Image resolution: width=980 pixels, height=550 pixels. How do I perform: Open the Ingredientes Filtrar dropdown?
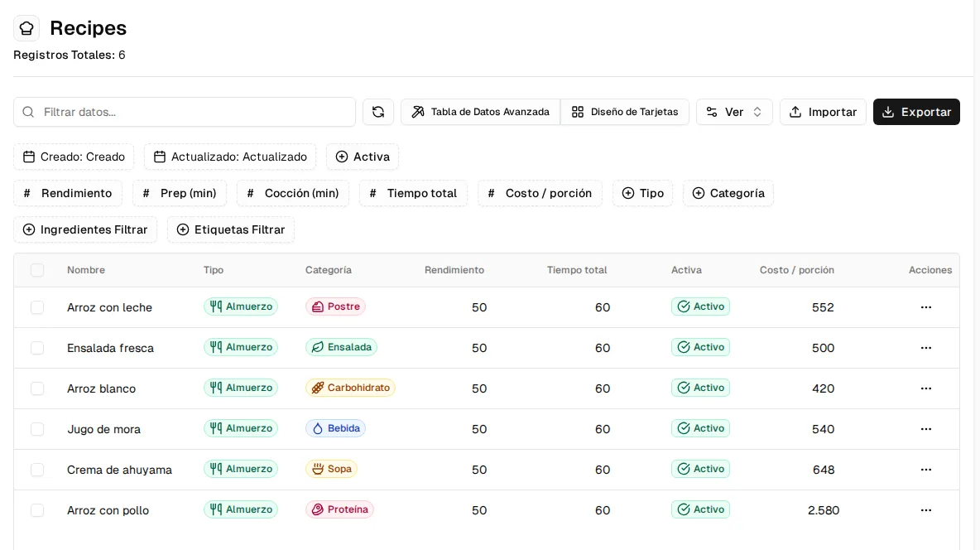[x=85, y=229]
